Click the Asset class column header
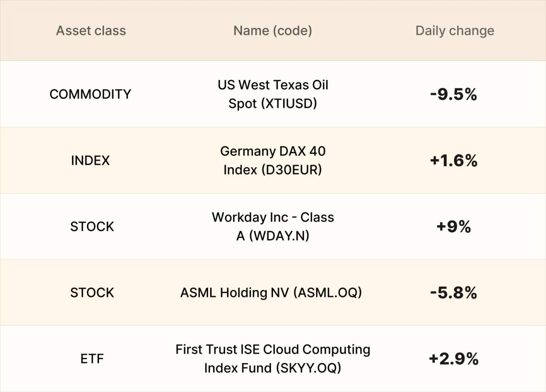Image resolution: width=546 pixels, height=392 pixels. [91, 31]
